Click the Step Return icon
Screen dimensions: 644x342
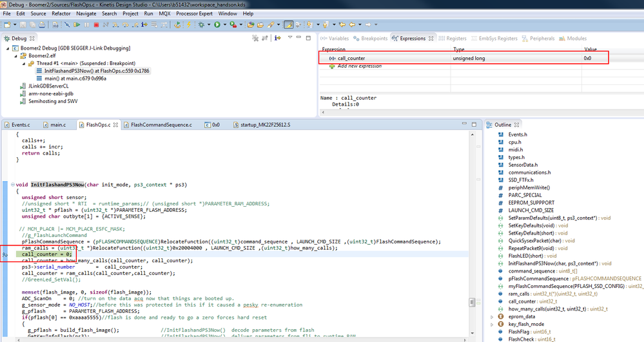coord(135,24)
